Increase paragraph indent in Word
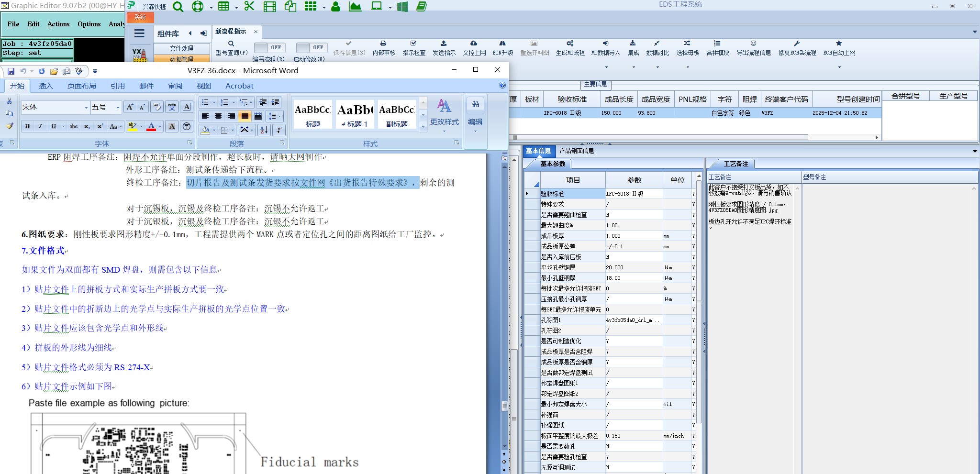Image resolution: width=980 pixels, height=474 pixels. click(276, 102)
